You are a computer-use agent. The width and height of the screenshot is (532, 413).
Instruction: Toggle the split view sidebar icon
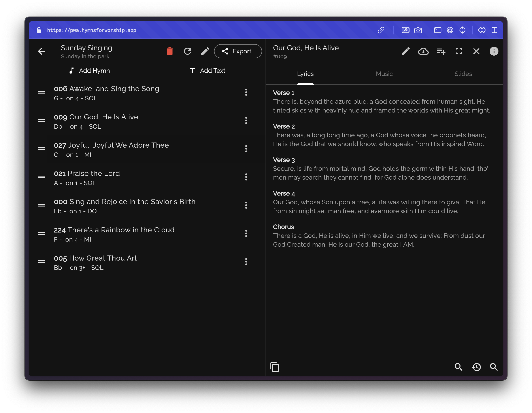(x=494, y=30)
